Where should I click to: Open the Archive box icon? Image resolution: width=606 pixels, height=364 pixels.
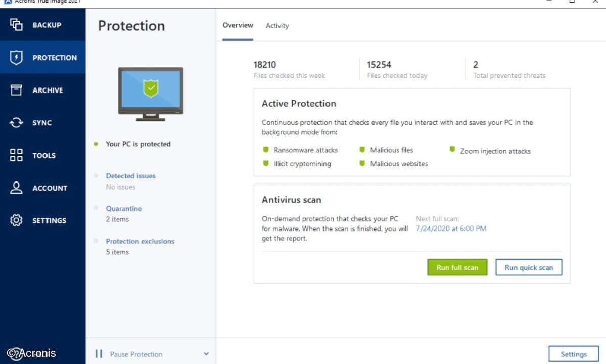(16, 90)
